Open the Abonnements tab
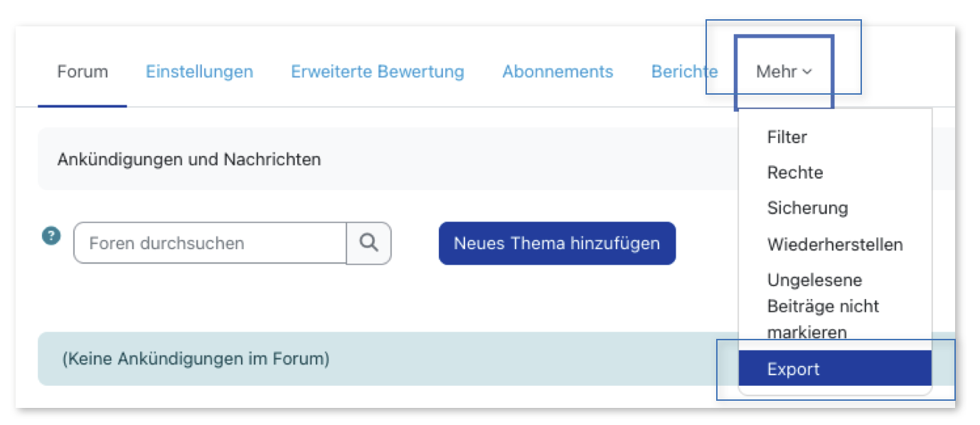 pyautogui.click(x=558, y=72)
